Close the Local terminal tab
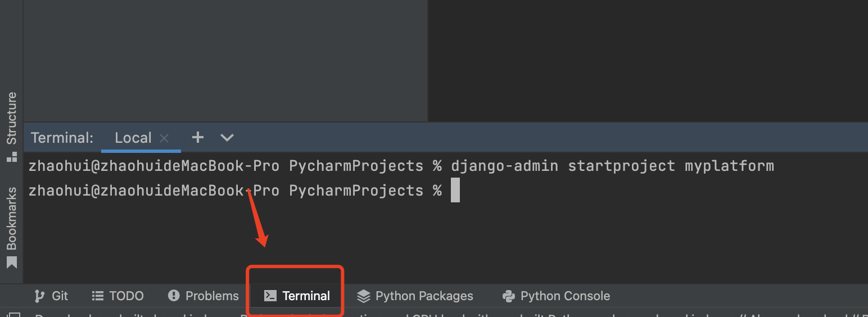868x317 pixels. 164,138
